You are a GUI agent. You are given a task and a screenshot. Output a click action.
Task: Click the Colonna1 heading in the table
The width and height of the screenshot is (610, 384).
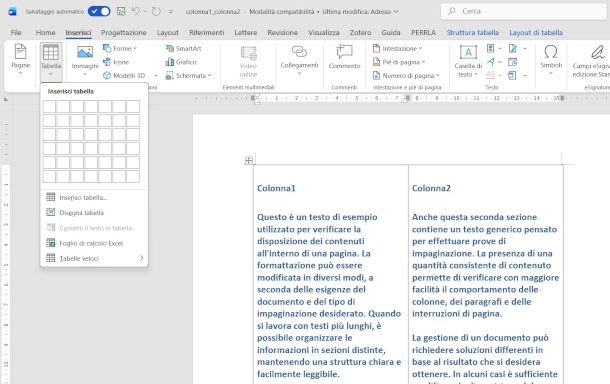pos(276,188)
